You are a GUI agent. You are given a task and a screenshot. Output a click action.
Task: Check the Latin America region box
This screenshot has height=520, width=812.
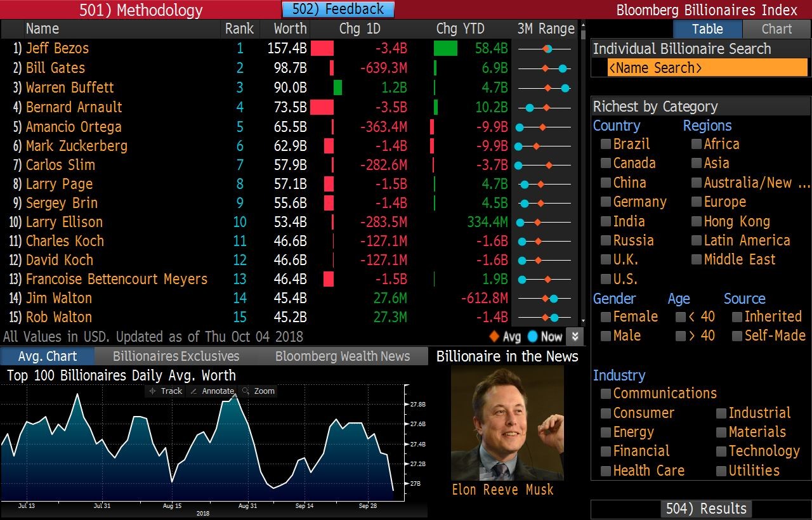coord(697,241)
